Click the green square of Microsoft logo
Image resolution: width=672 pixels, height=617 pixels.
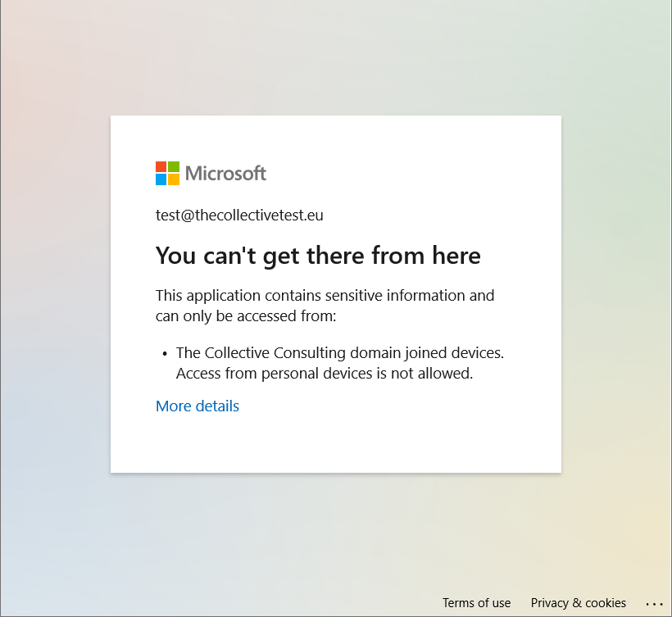pyautogui.click(x=174, y=167)
